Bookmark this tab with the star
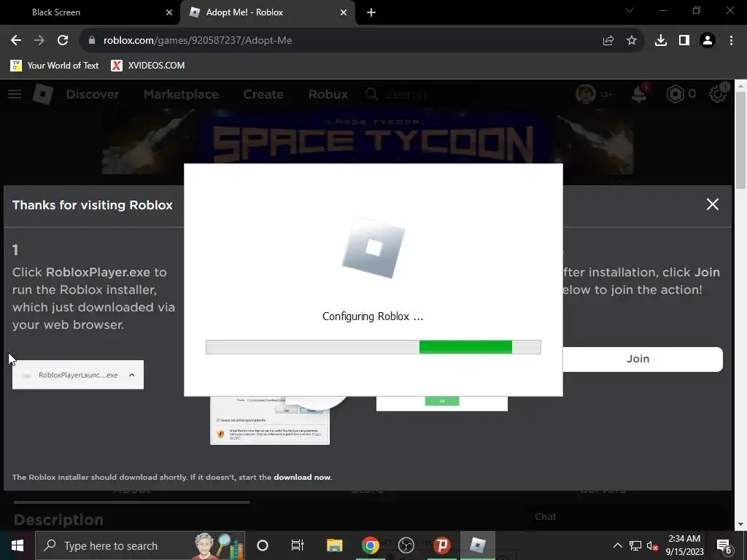This screenshot has width=747, height=560. 632,41
